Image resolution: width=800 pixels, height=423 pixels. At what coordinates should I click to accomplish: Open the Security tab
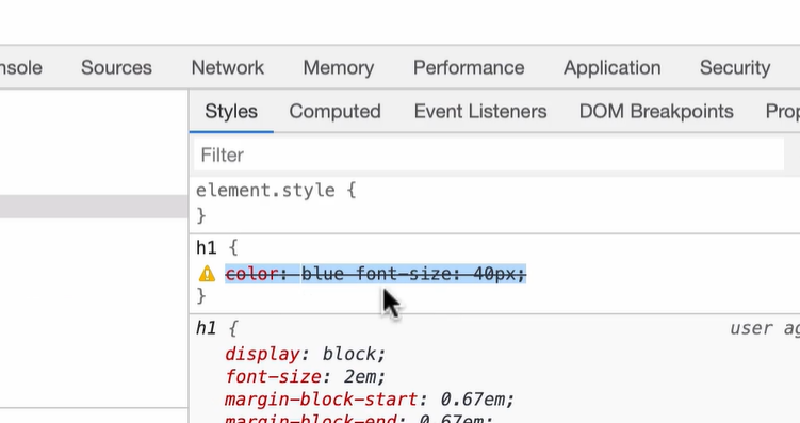click(735, 68)
